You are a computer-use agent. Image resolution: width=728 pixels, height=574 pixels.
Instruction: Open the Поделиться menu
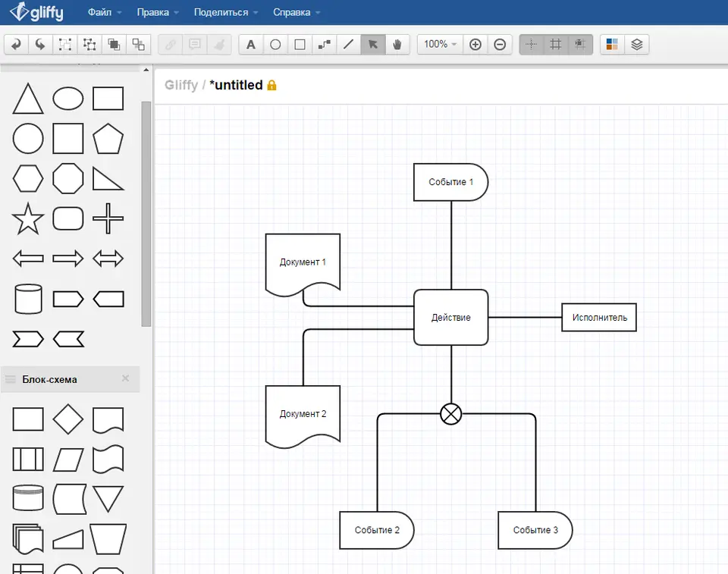point(226,13)
